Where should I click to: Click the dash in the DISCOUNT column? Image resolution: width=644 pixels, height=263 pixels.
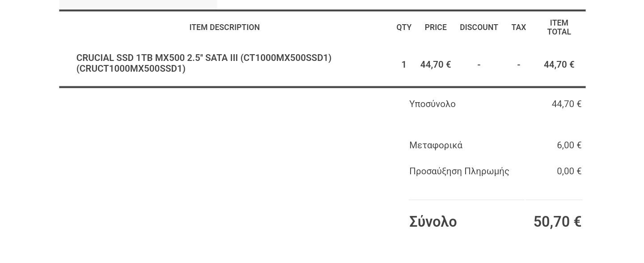[479, 65]
